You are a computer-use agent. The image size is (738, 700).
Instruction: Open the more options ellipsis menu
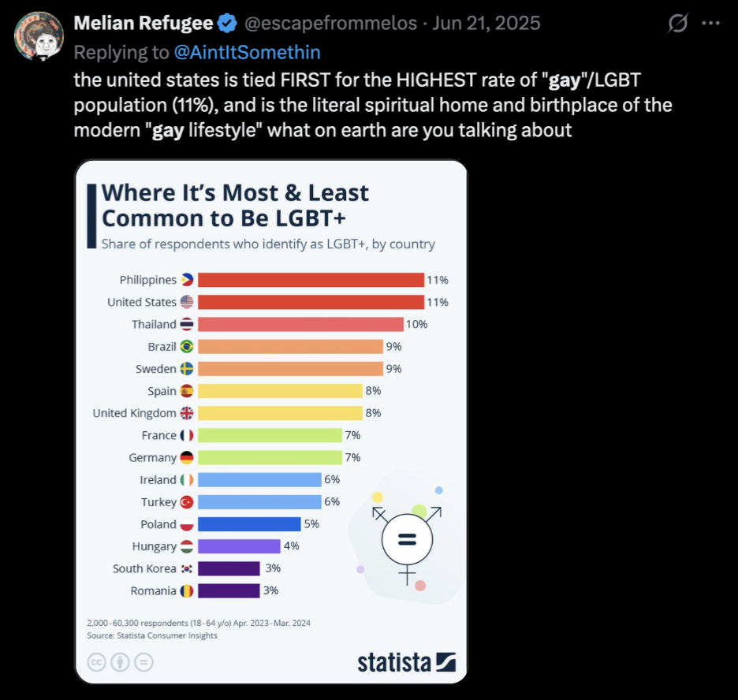coord(711,21)
